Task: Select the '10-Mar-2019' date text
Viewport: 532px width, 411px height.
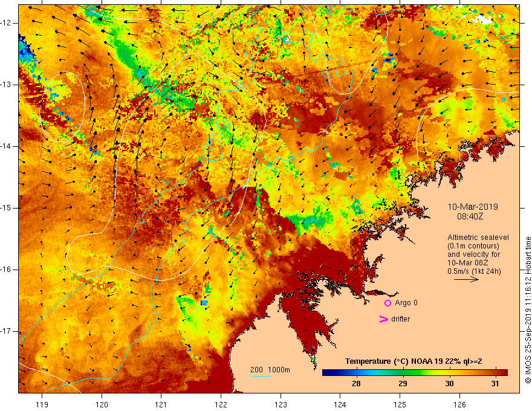Action: click(x=473, y=207)
